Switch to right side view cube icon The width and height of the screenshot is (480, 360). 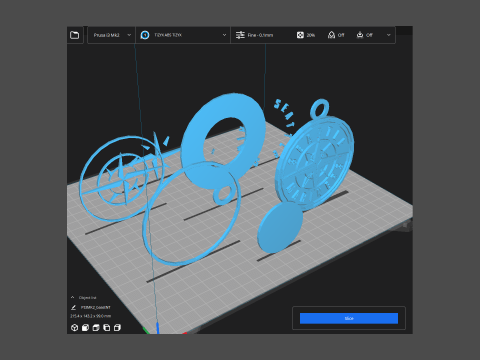117,328
